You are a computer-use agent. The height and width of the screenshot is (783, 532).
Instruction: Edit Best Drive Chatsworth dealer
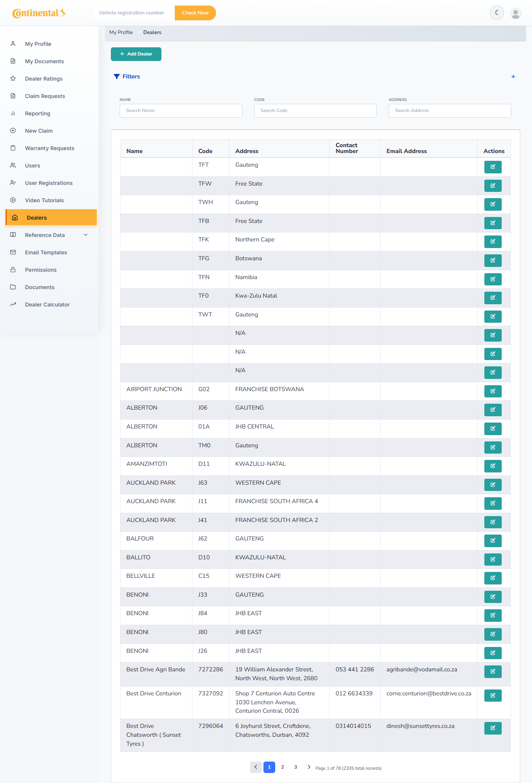[493, 728]
